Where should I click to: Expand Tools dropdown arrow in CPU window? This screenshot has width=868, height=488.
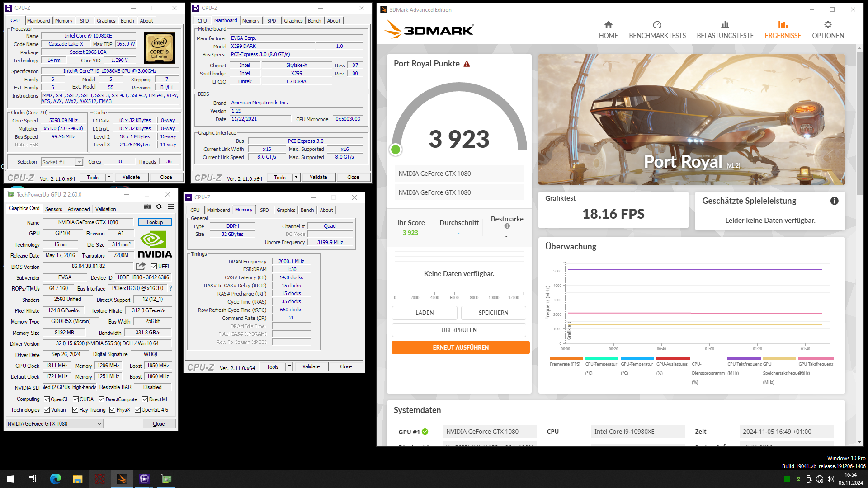(109, 177)
